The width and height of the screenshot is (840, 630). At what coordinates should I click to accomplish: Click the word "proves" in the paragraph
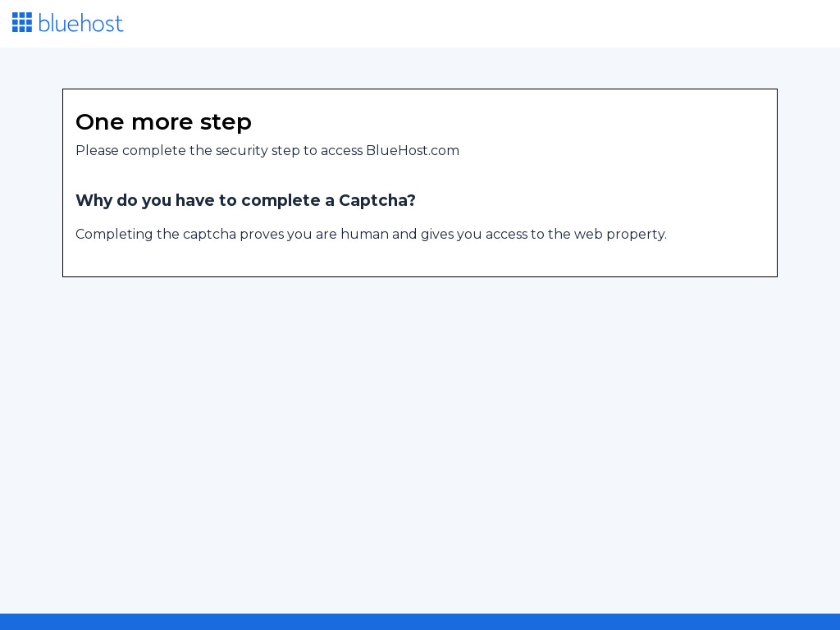[x=262, y=235]
